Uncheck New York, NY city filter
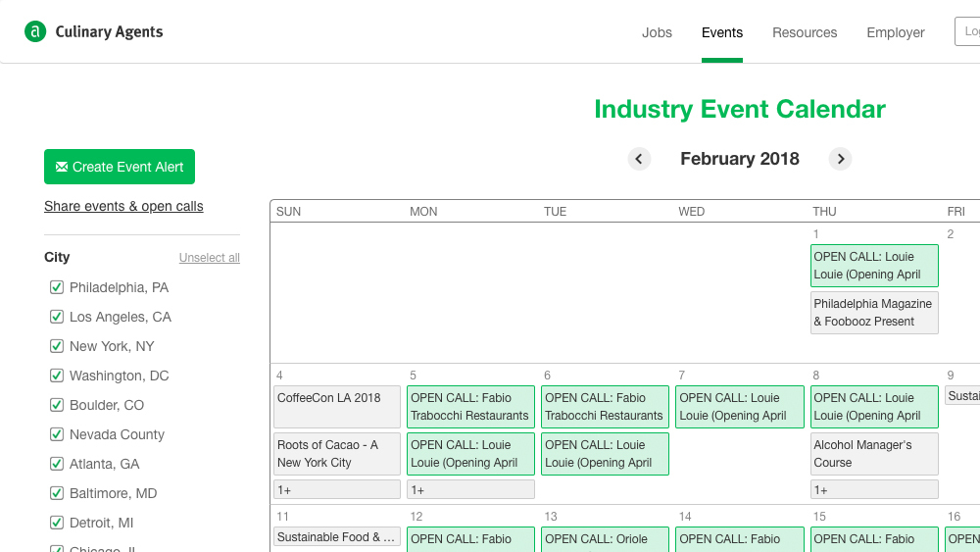This screenshot has height=552, width=980. (x=57, y=346)
